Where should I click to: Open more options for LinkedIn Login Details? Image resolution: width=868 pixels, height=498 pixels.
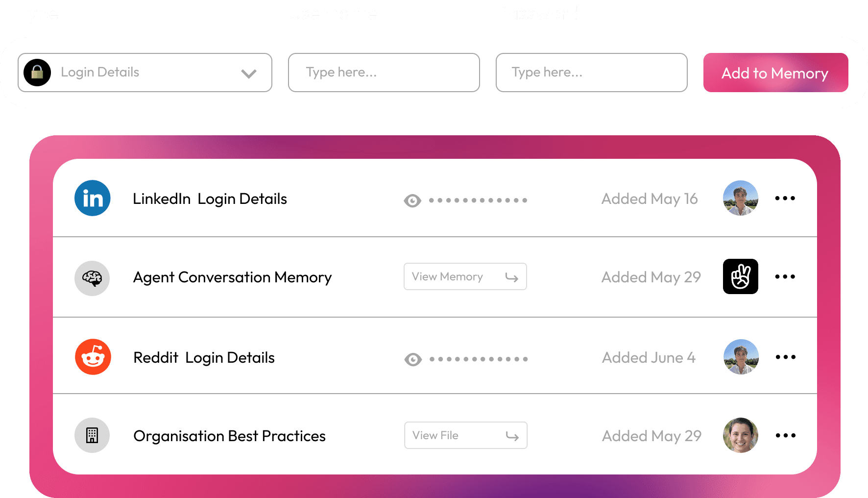[x=785, y=199]
